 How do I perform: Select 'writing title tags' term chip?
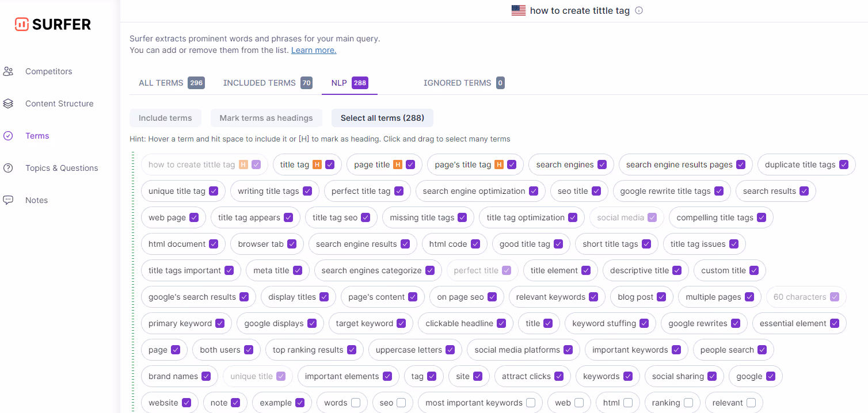click(275, 191)
